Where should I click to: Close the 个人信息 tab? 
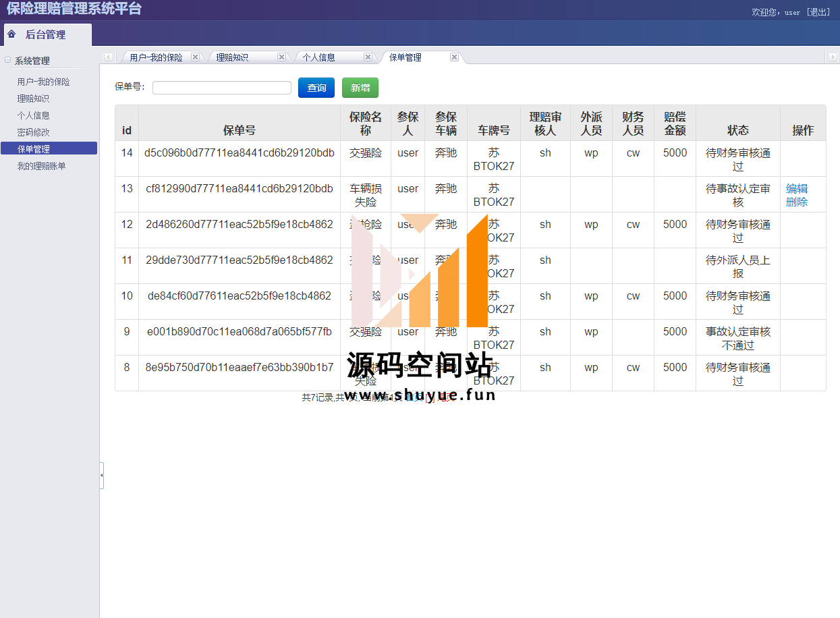[x=368, y=57]
